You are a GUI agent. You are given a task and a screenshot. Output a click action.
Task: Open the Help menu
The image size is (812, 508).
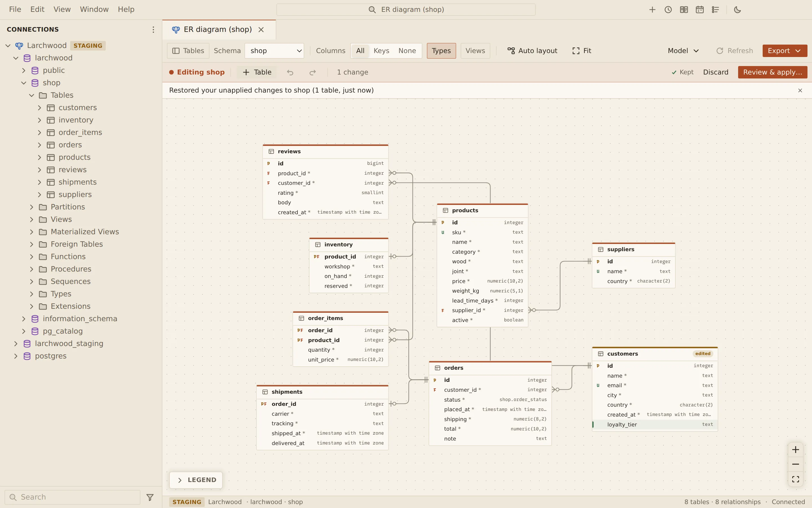point(126,9)
